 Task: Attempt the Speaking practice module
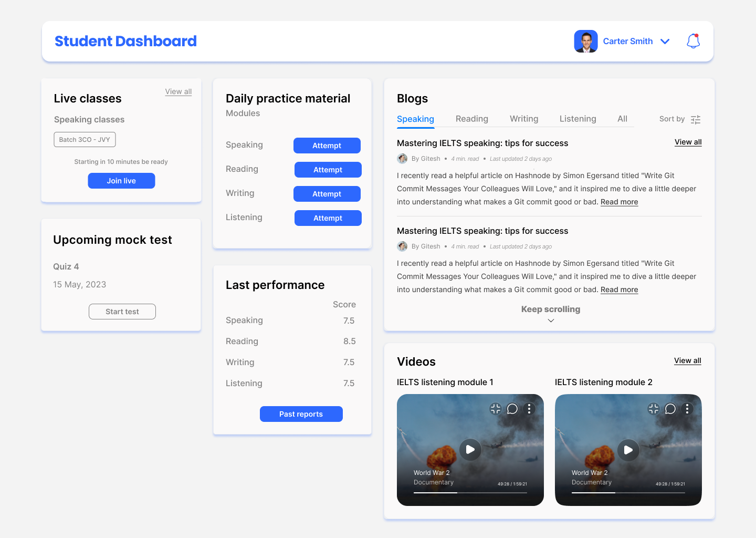pyautogui.click(x=327, y=146)
